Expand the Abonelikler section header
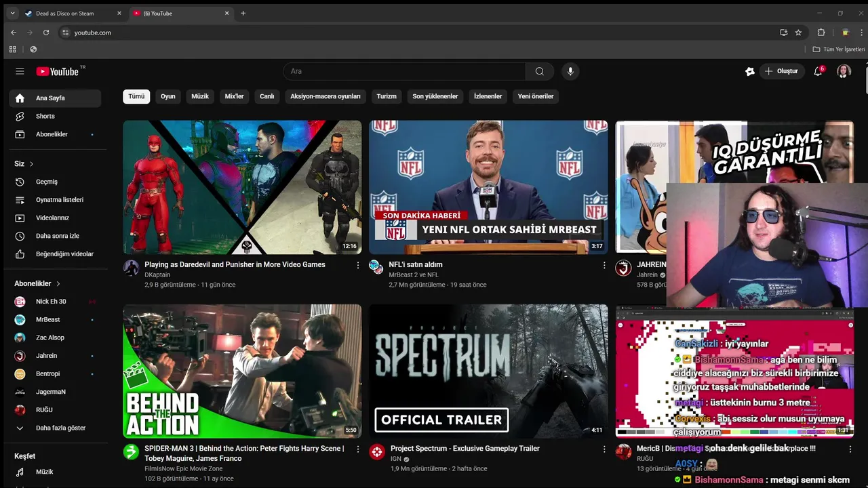Viewport: 868px width, 488px height. tap(37, 283)
